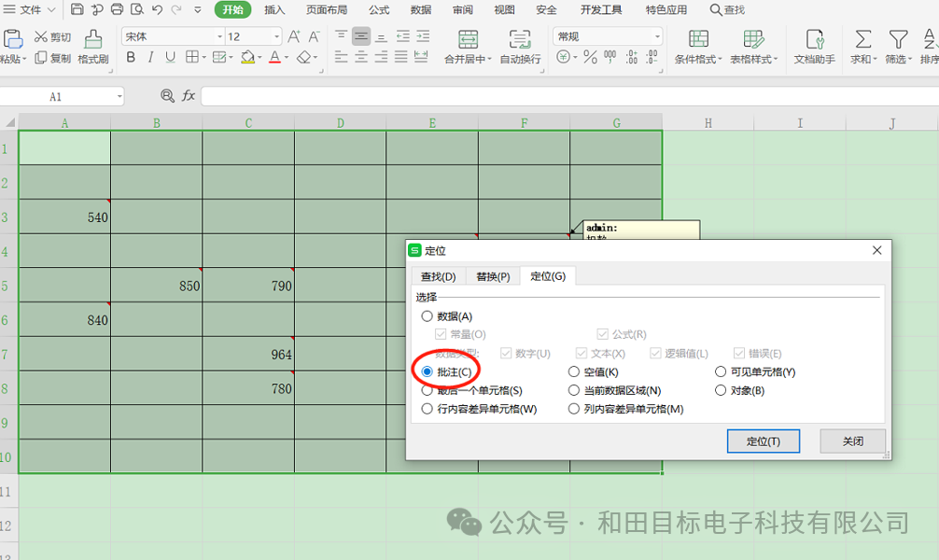Expand the 条件格式 dropdown
This screenshot has height=560, width=939.
coord(720,60)
